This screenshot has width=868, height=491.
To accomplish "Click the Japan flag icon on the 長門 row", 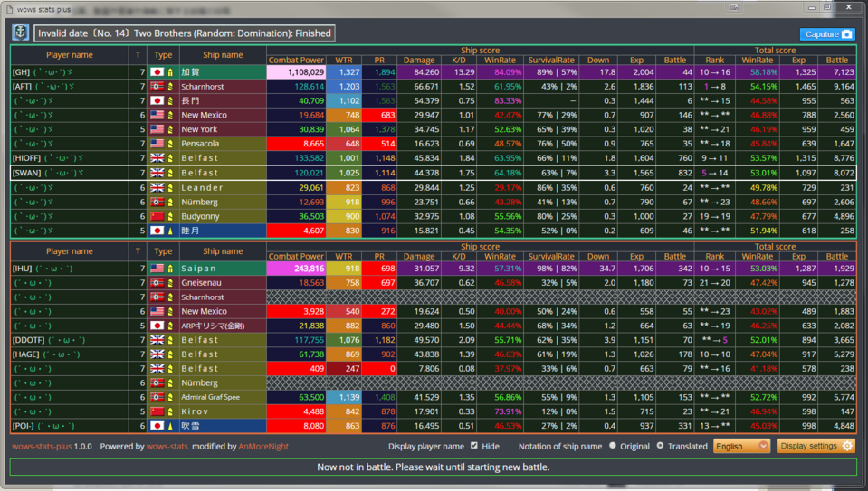I will (x=157, y=100).
